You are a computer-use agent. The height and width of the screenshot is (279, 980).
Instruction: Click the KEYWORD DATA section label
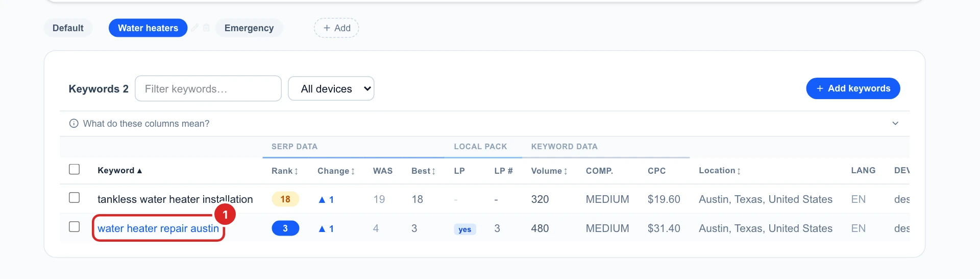point(564,147)
